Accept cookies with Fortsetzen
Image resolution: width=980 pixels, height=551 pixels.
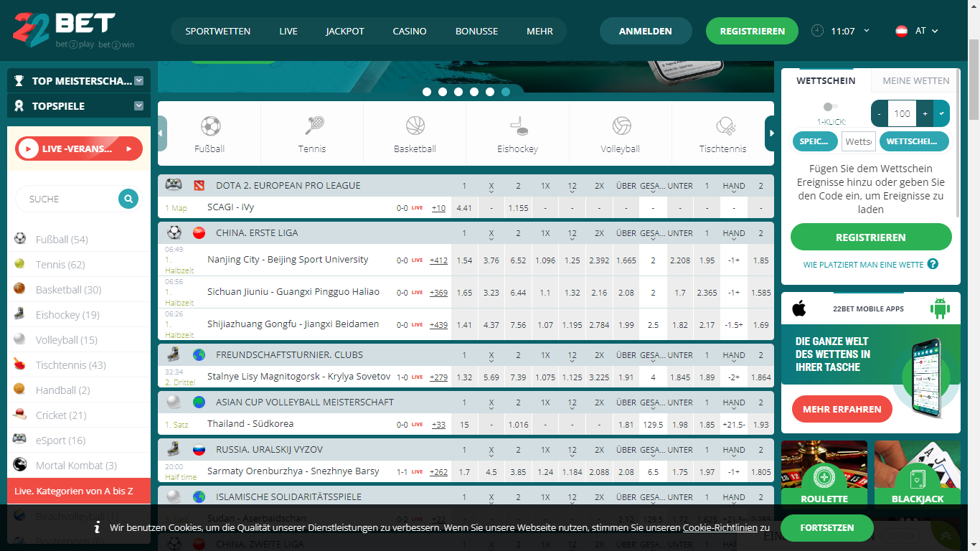pyautogui.click(x=826, y=527)
